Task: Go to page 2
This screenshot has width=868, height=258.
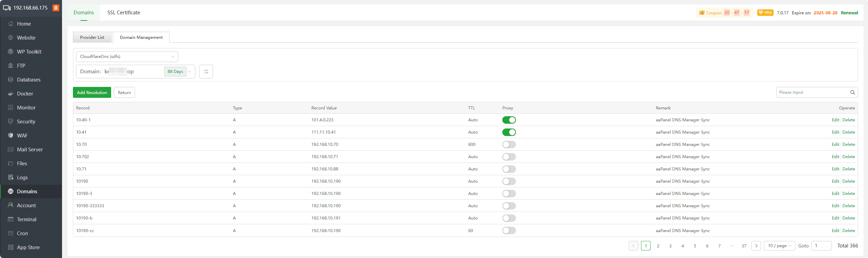Action: coord(658,246)
